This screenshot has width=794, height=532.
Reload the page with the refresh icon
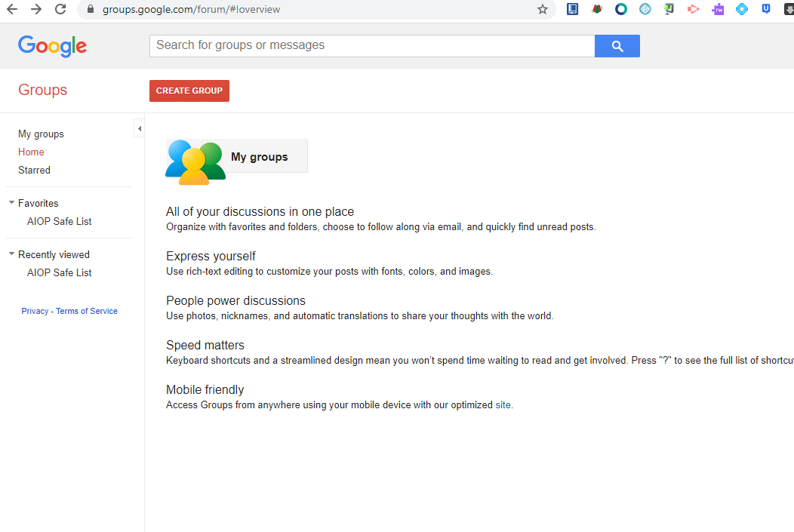click(x=60, y=10)
